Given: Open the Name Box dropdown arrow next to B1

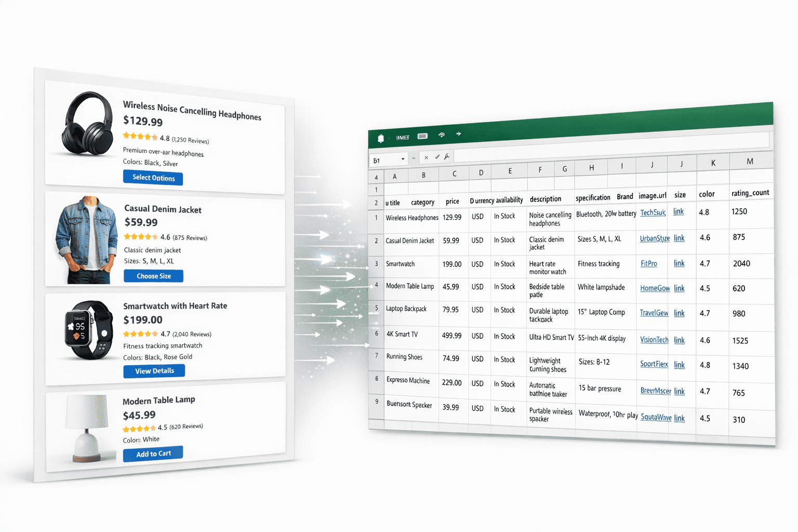Looking at the screenshot, I should pos(403,159).
